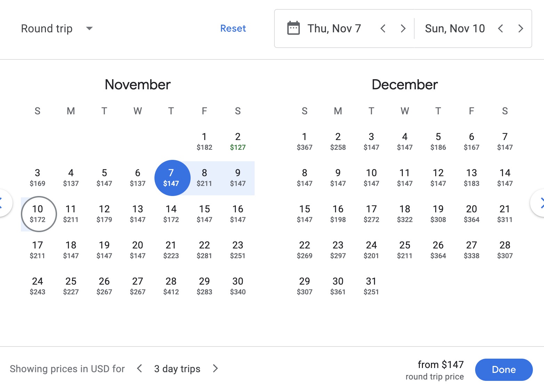Click the calendar icon beside departure date
Viewport: 544px width, 392px height.
pos(293,28)
